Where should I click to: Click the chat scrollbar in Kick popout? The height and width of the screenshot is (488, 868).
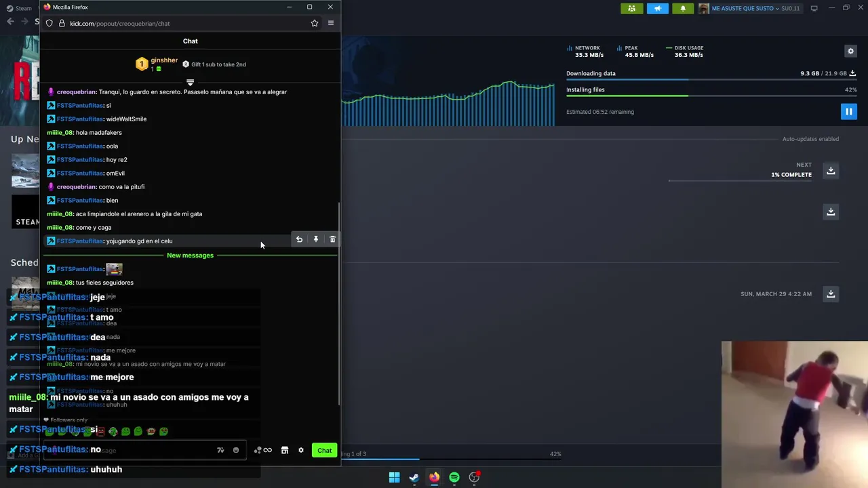(338, 304)
